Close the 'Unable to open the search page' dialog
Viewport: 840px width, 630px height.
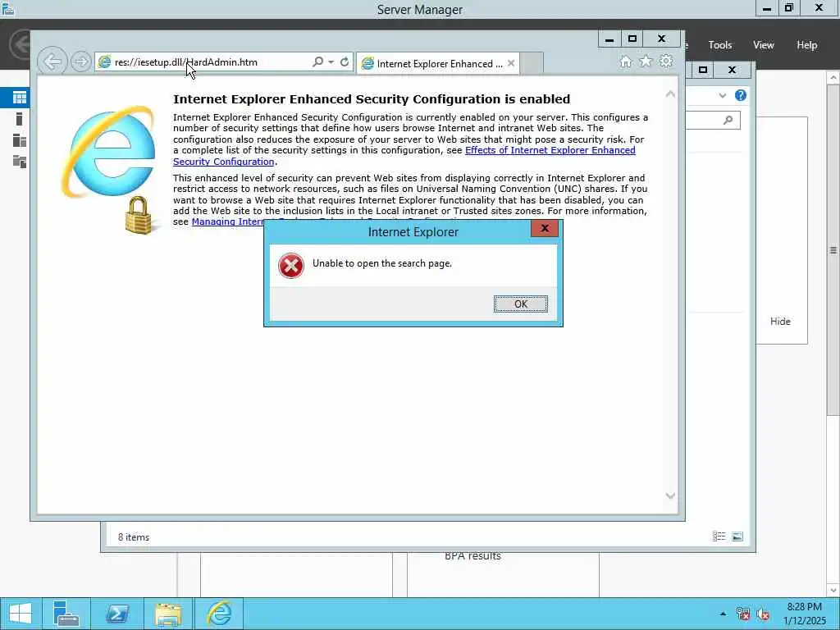pyautogui.click(x=545, y=228)
